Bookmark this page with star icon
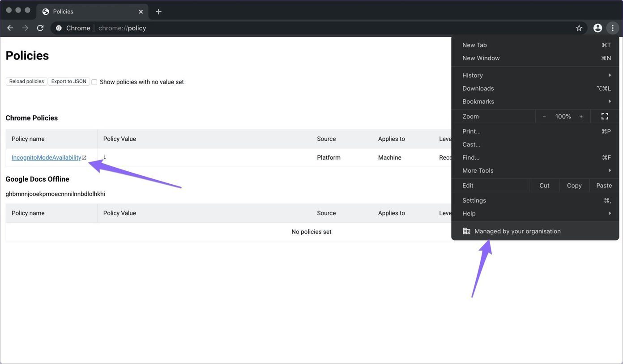The height and width of the screenshot is (364, 623). (579, 28)
